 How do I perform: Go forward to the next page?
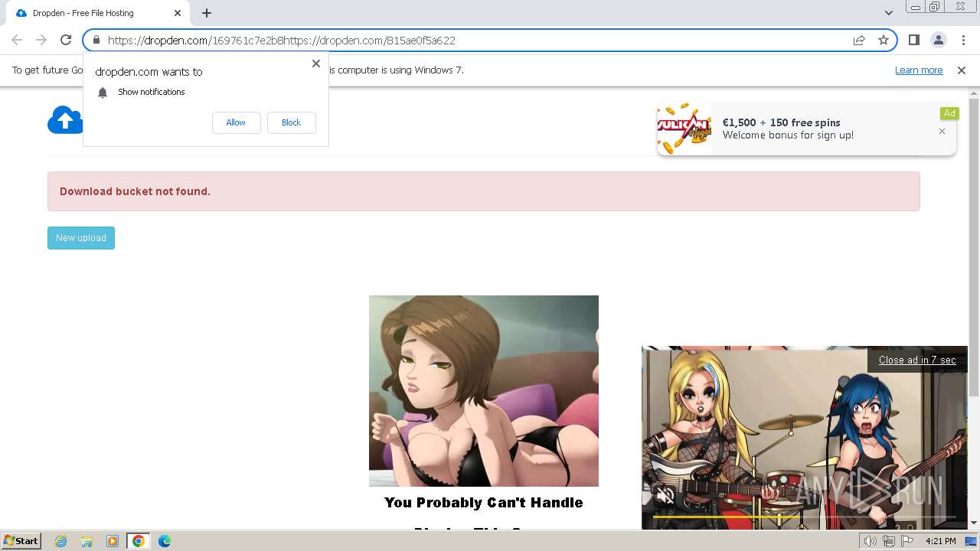(41, 40)
